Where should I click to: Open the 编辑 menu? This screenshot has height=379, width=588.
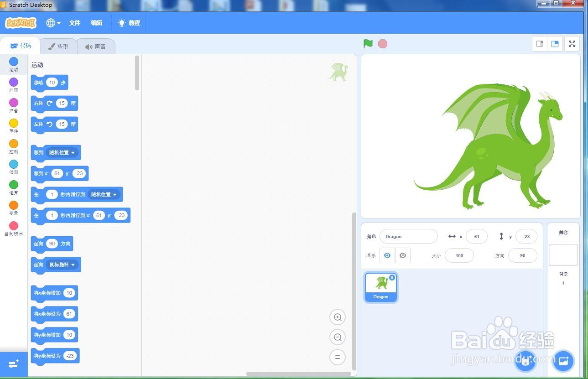tap(96, 23)
